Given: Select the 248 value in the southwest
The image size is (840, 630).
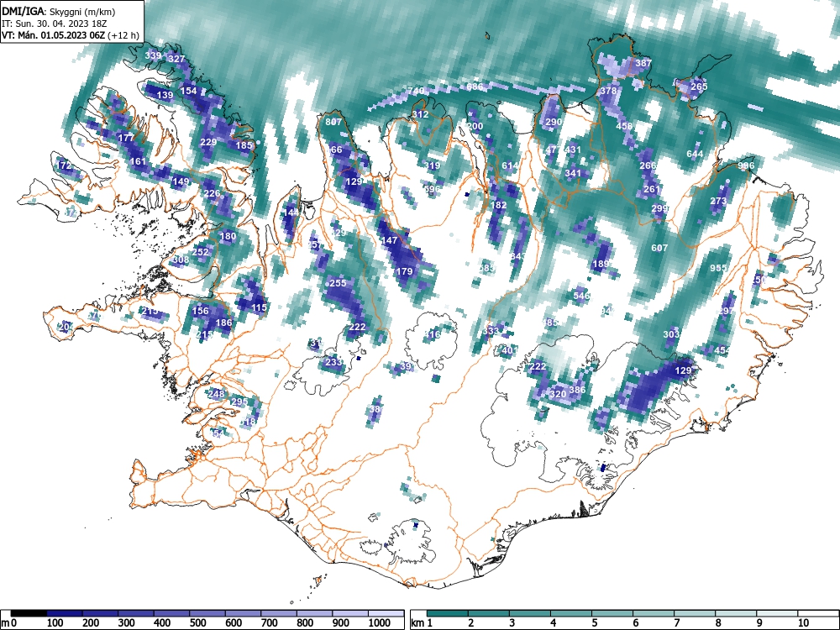Looking at the screenshot, I should (x=216, y=394).
